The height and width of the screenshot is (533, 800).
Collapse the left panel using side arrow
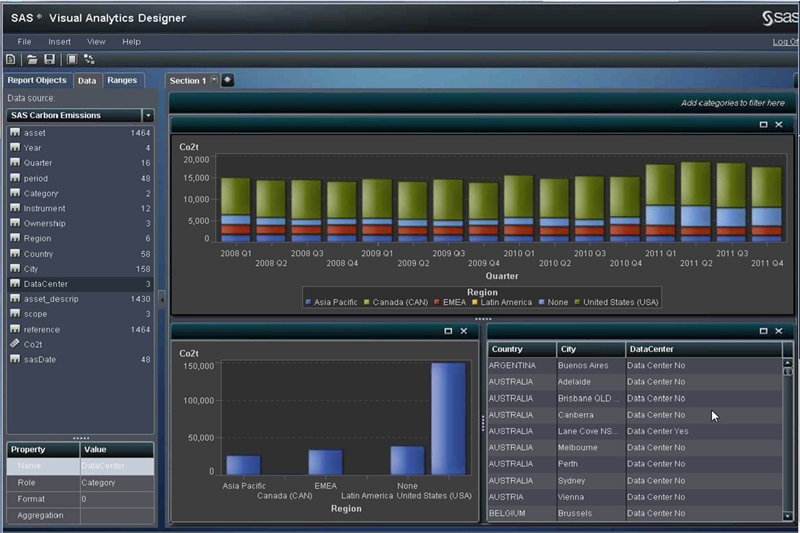coord(162,299)
